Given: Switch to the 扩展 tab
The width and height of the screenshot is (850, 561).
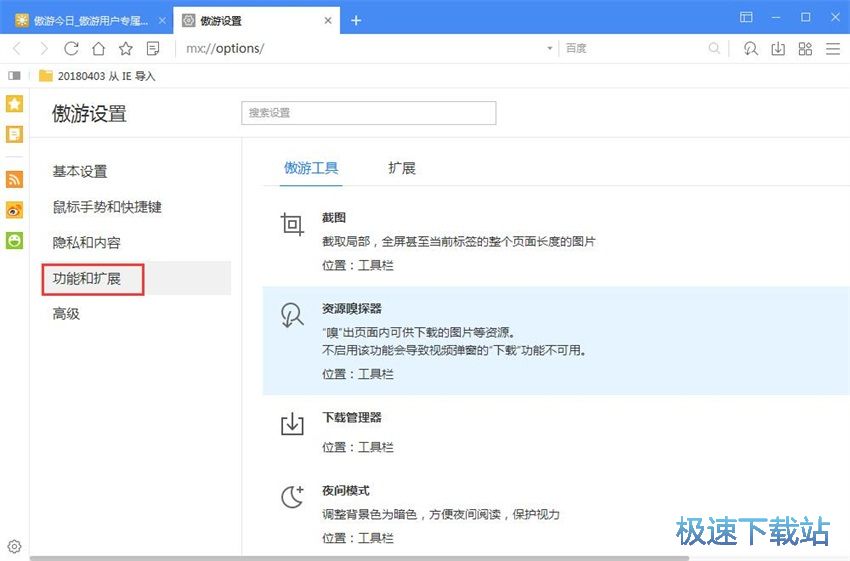Looking at the screenshot, I should pyautogui.click(x=402, y=168).
